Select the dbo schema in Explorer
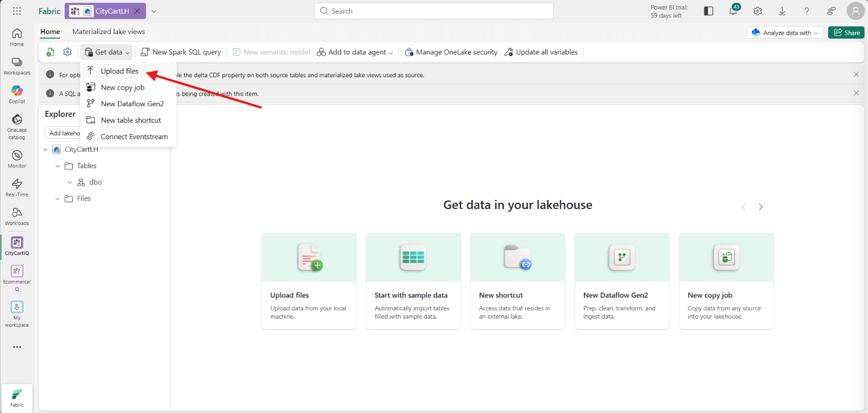The height and width of the screenshot is (413, 868). coord(95,182)
